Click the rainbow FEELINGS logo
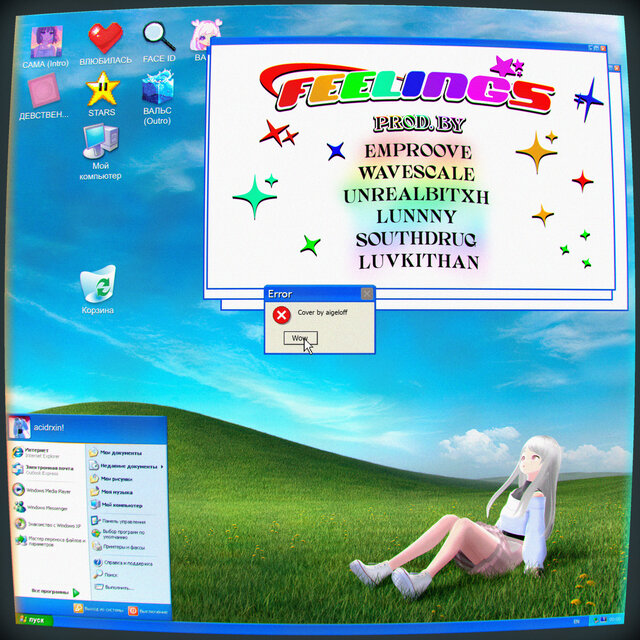This screenshot has height=640, width=640. 407,87
